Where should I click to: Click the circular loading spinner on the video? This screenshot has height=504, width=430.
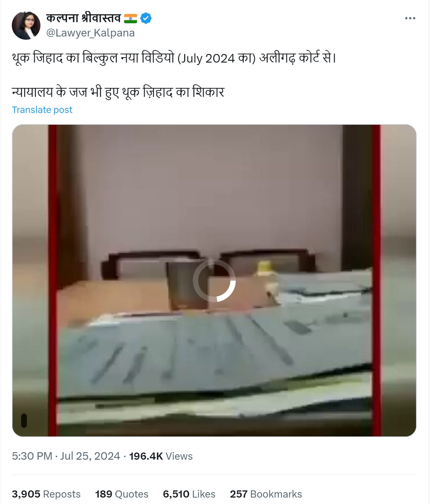214,281
